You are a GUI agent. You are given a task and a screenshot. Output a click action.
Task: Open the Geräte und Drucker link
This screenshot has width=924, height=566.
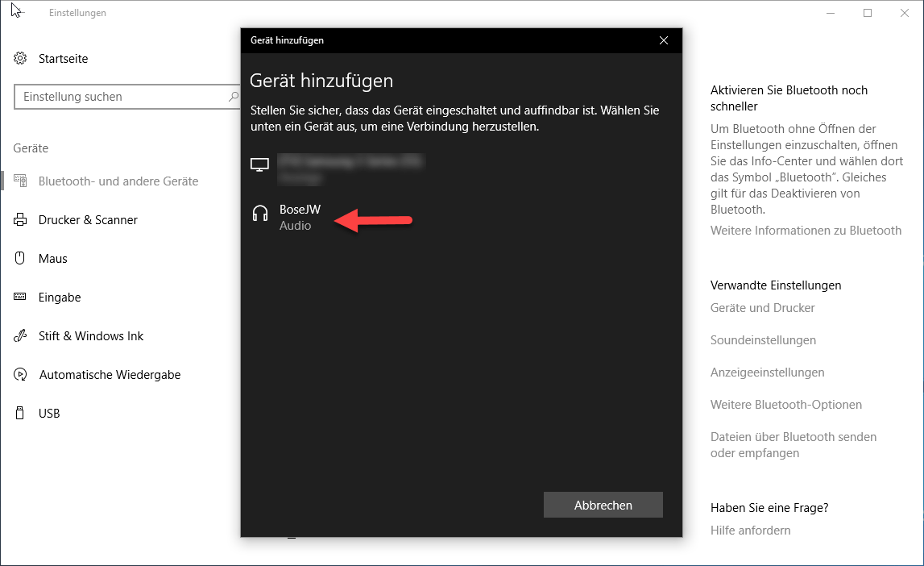(762, 308)
